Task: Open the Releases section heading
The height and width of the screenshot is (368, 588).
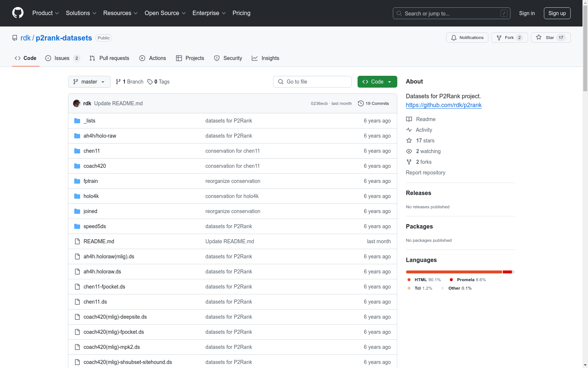Action: [419, 193]
